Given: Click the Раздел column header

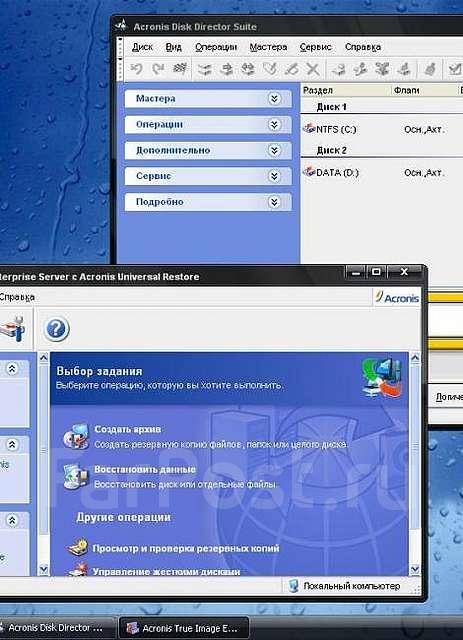Looking at the screenshot, I should coord(346,90).
